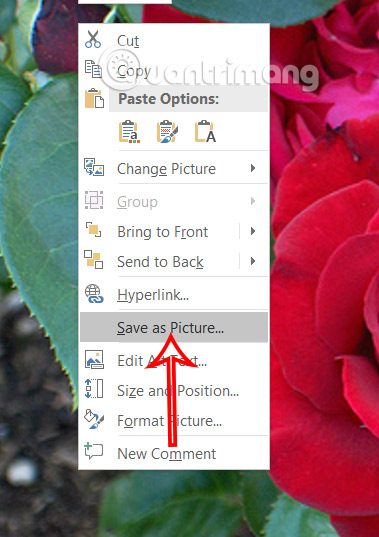Expand the Send to Back submenu arrow
379x537 pixels.
click(253, 261)
